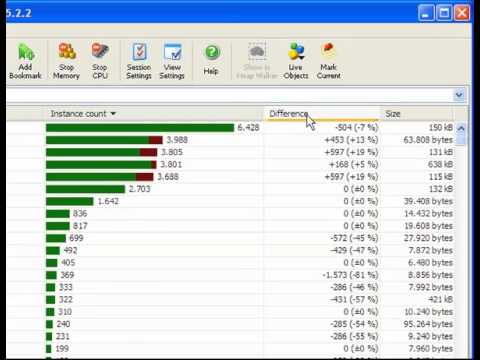This screenshot has height=360, width=480.
Task: Click the instance count value 369
Action: click(x=67, y=275)
